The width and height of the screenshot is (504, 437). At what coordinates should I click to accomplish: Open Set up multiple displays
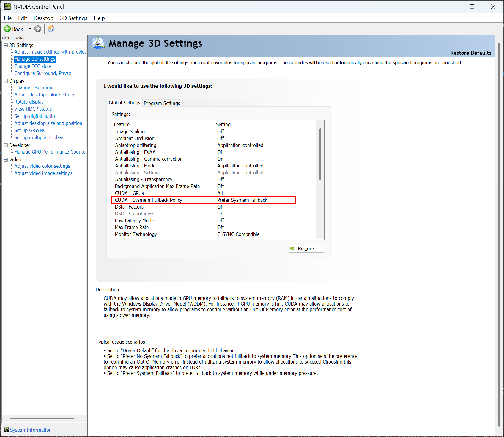pos(39,137)
